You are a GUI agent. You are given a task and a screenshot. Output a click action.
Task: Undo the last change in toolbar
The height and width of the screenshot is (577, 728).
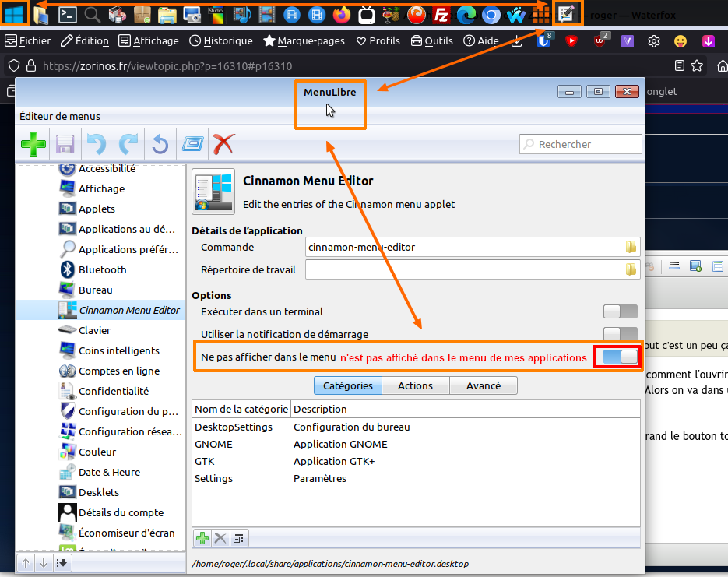pyautogui.click(x=96, y=144)
